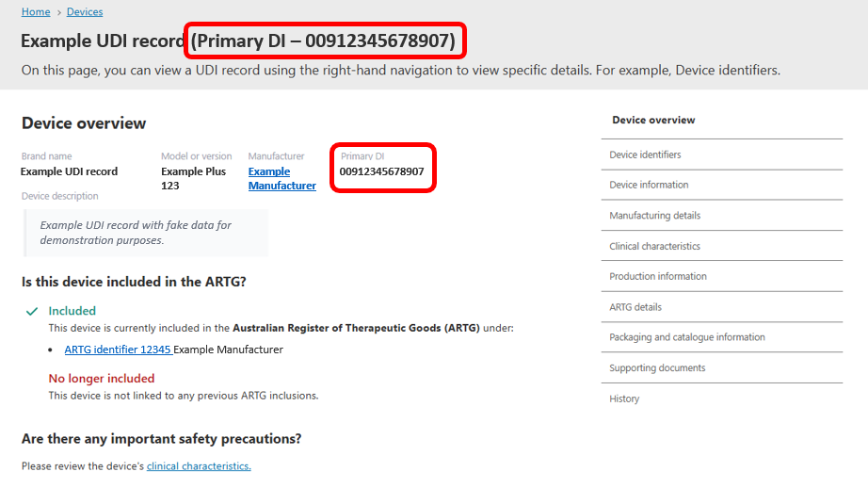Click the Primary DI number under Device overview
The image size is (868, 488).
tap(381, 171)
